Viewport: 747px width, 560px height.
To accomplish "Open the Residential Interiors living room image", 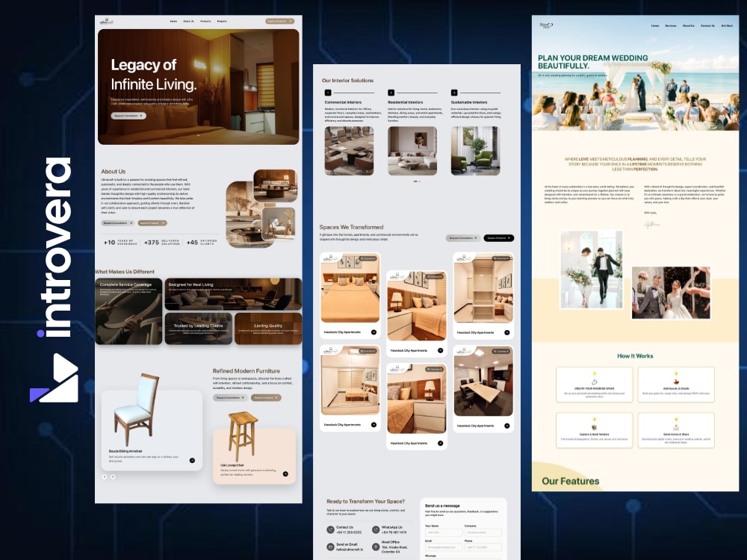I will (412, 151).
